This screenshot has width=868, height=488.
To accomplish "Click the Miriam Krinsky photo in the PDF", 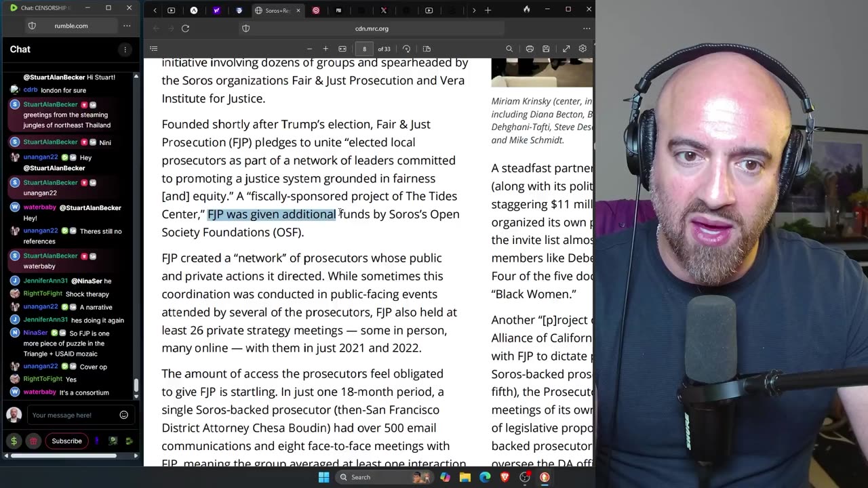I will 542,73.
